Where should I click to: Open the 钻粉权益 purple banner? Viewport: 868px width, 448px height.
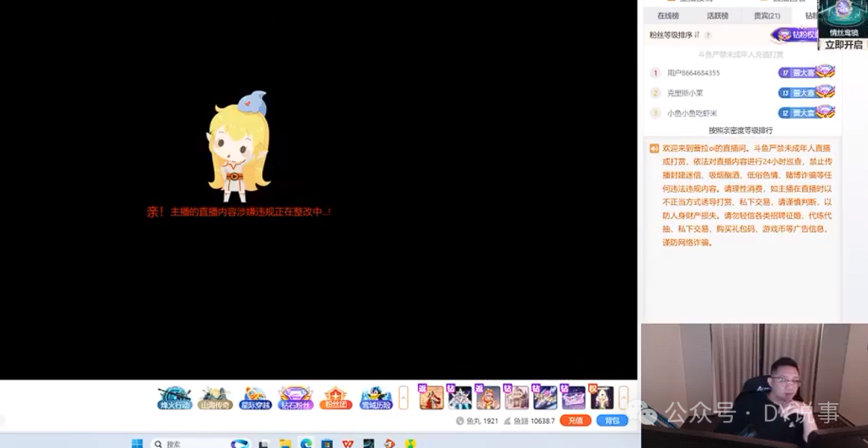(794, 35)
